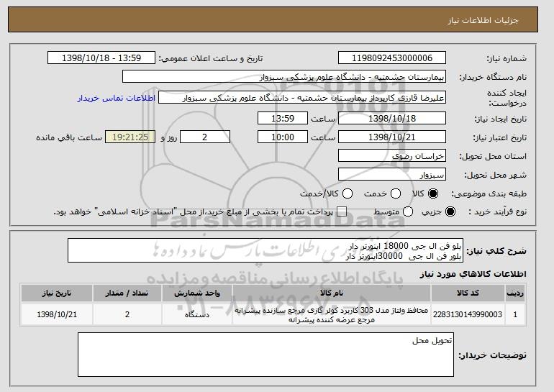
Task: Click the buyer organization name field
Action: click(284, 77)
